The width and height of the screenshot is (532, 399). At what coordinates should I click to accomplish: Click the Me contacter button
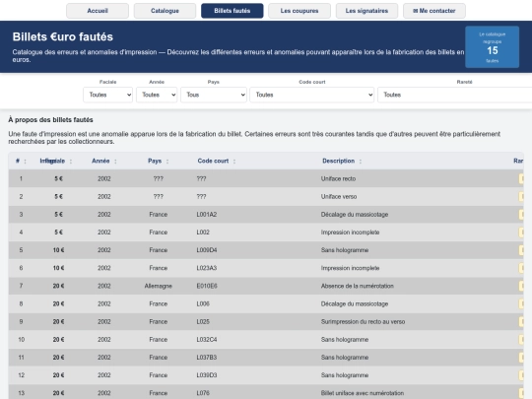click(x=434, y=11)
